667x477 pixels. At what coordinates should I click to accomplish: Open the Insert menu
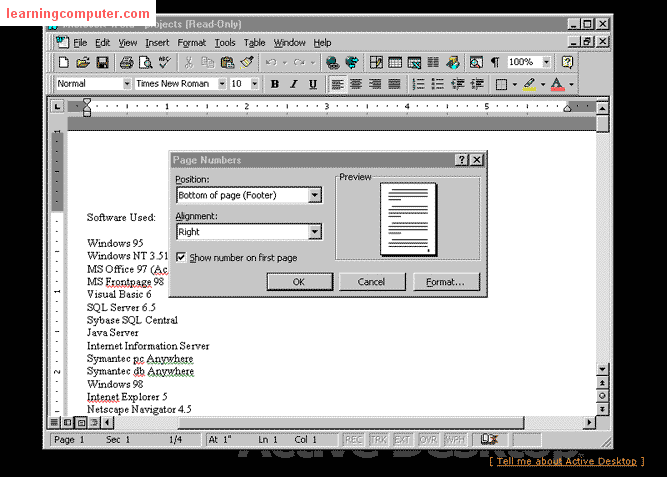coord(157,43)
